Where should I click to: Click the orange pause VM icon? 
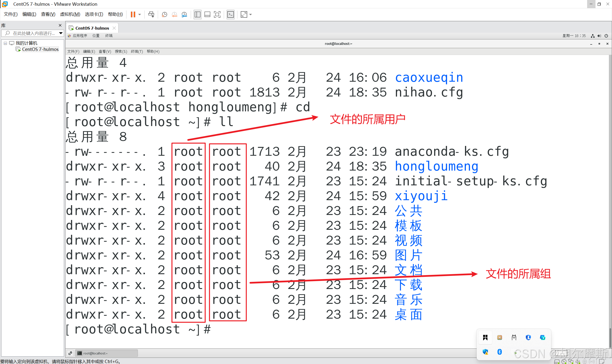point(133,15)
